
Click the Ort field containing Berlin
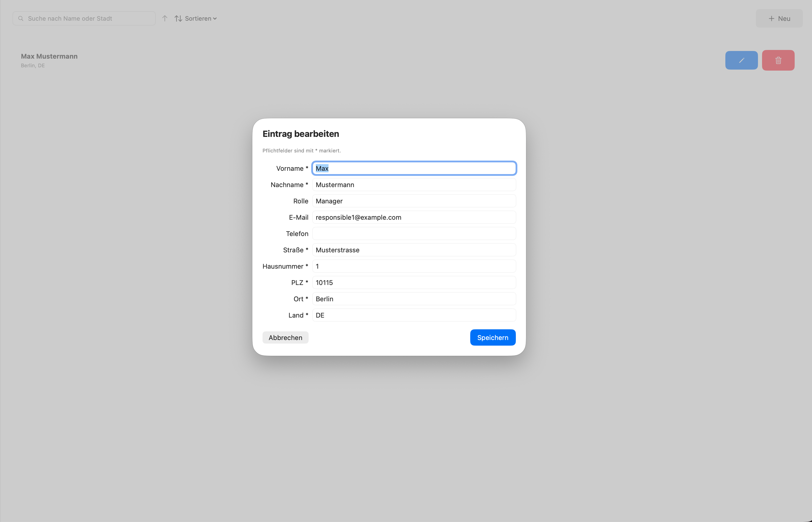tap(414, 298)
